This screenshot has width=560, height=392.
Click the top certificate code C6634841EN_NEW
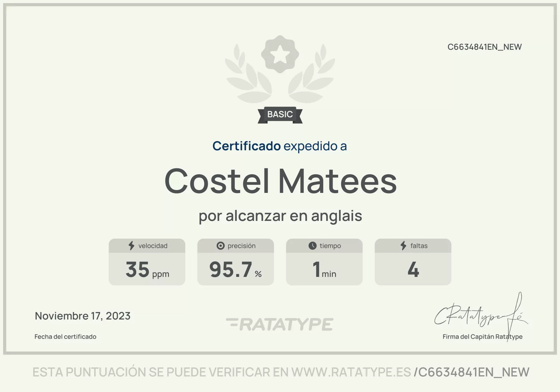tap(484, 47)
